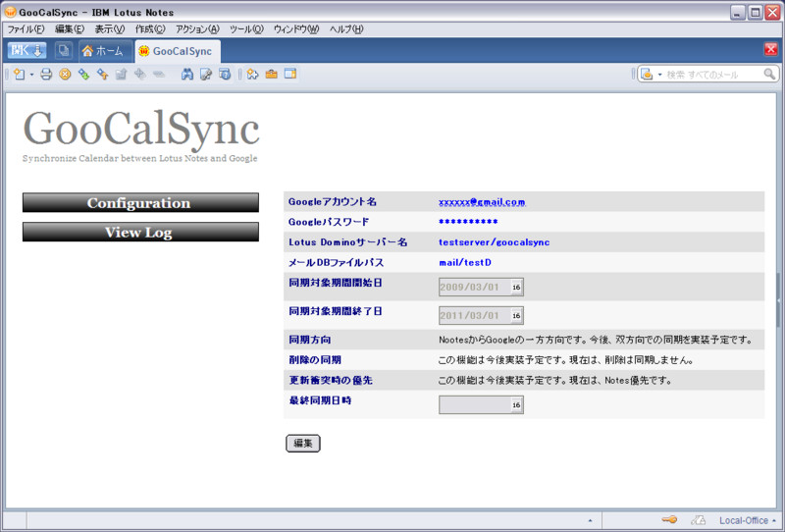Open the date picker for 最終同期日時
785x532 pixels.
click(517, 404)
